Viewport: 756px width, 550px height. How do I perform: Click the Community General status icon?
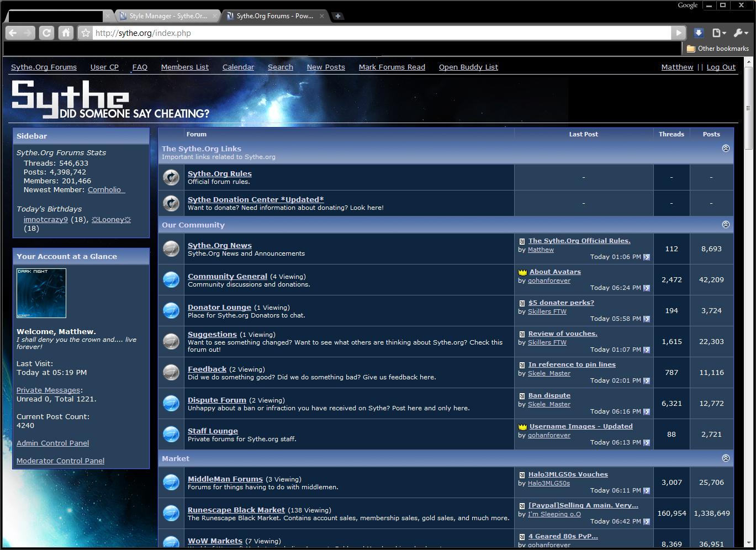(171, 280)
